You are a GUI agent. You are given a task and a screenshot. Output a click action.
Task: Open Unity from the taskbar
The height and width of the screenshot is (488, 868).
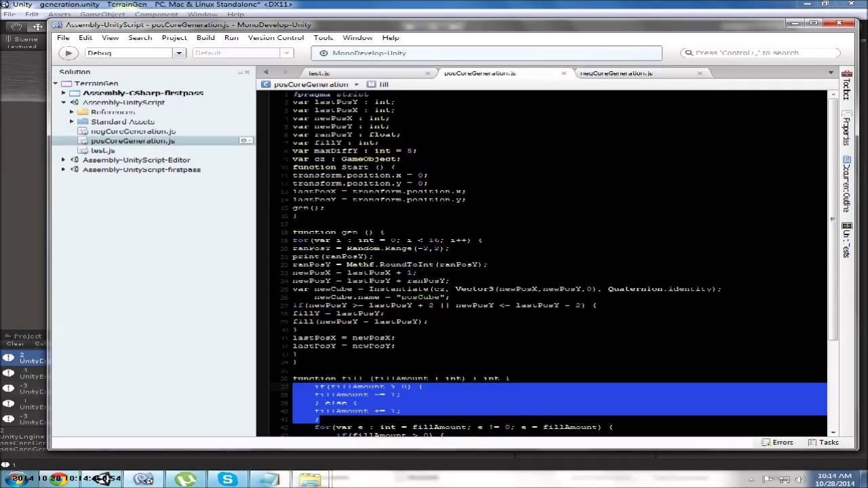(102, 479)
